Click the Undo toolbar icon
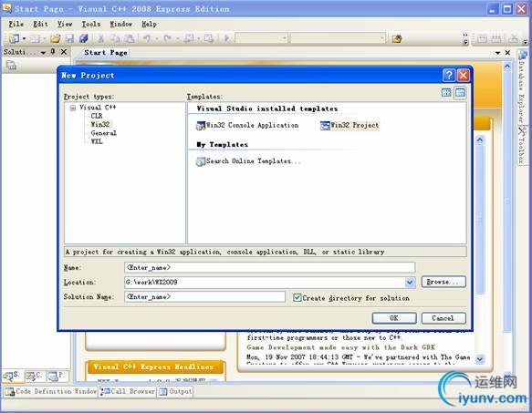Viewport: 532px width, 413px height. pyautogui.click(x=147, y=38)
